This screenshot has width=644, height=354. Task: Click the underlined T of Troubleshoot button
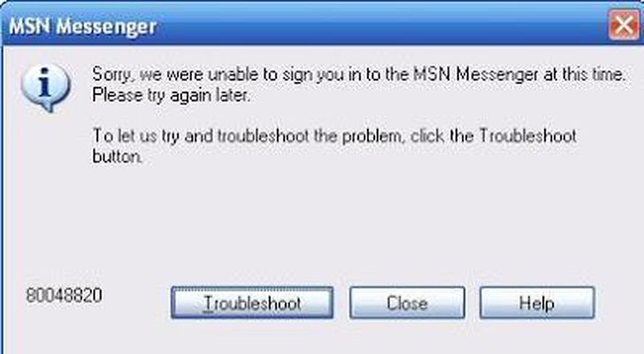pos(209,304)
